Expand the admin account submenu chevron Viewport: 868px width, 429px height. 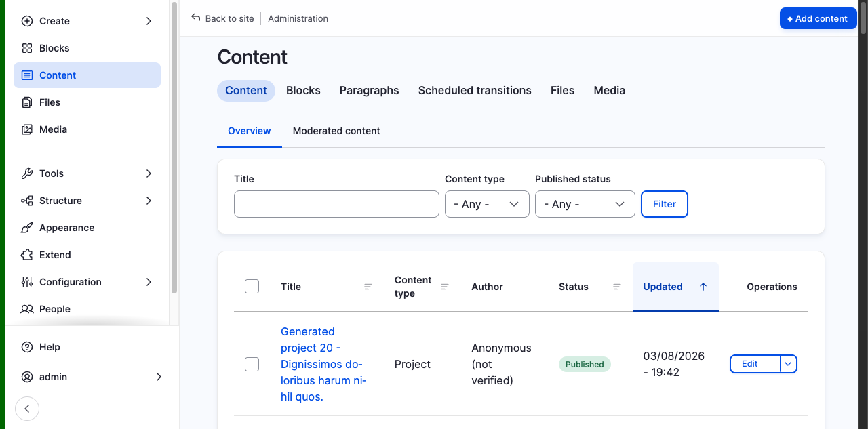159,377
